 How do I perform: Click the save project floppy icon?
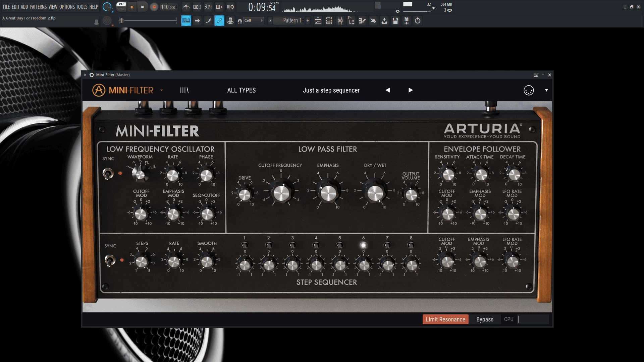(x=395, y=21)
